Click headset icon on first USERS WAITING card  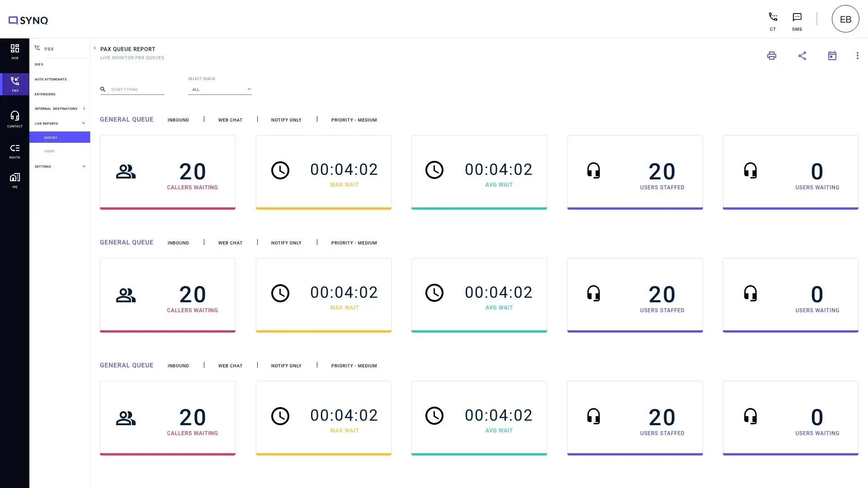pyautogui.click(x=750, y=170)
